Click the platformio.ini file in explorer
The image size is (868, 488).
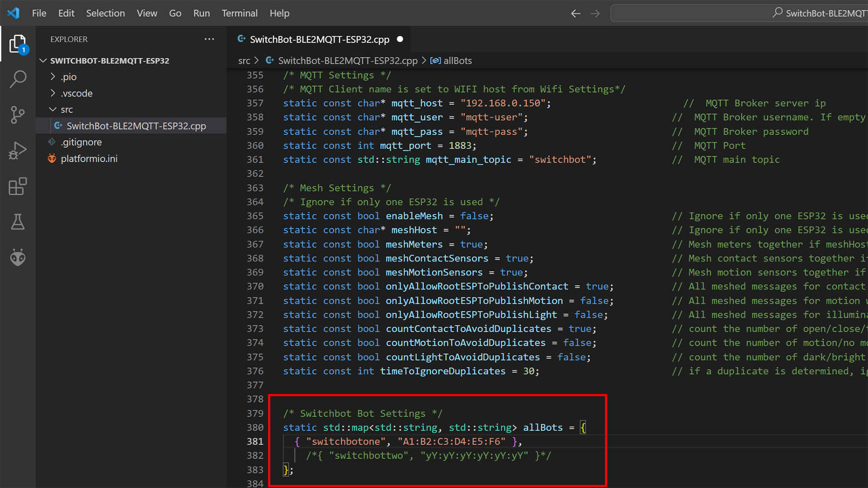pyautogui.click(x=89, y=159)
